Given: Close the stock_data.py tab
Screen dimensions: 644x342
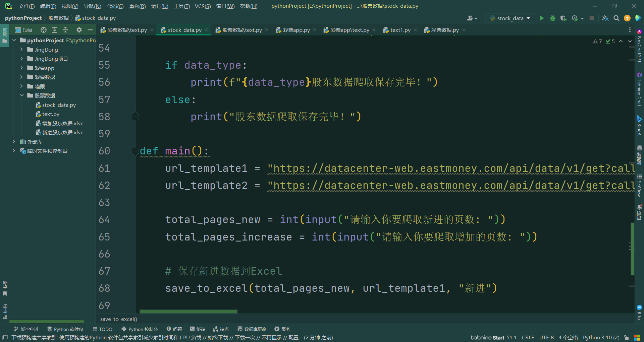Looking at the screenshot, I should (206, 30).
